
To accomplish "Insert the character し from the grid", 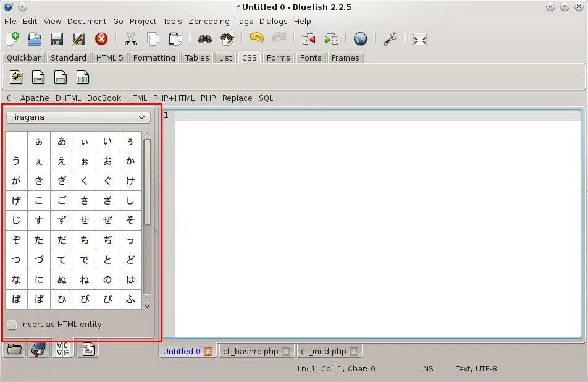I will point(130,201).
